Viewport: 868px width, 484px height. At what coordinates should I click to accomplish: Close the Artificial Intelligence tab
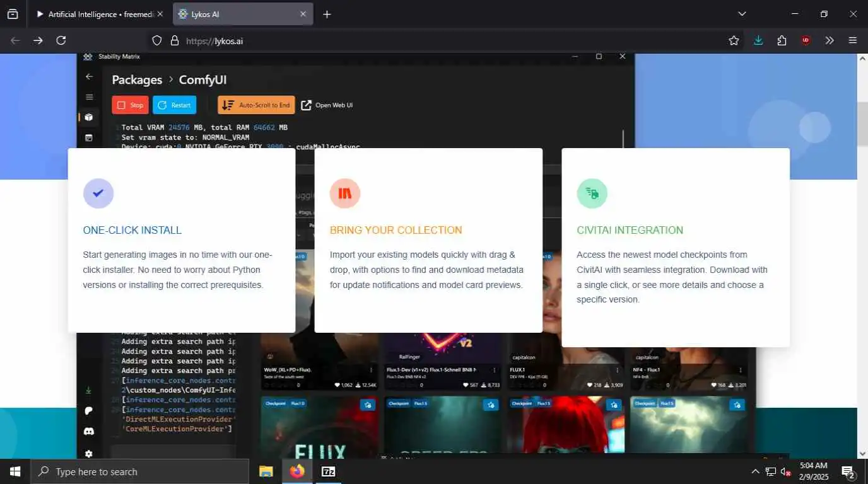tap(160, 14)
